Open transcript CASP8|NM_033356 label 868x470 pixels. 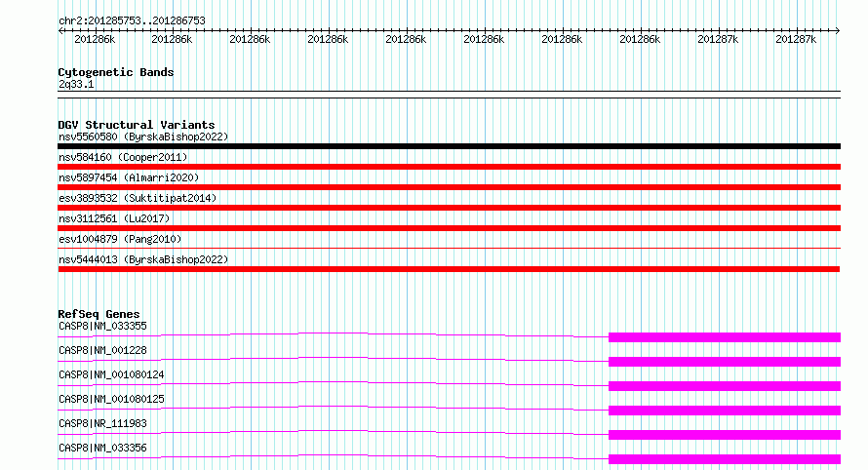coord(102,448)
